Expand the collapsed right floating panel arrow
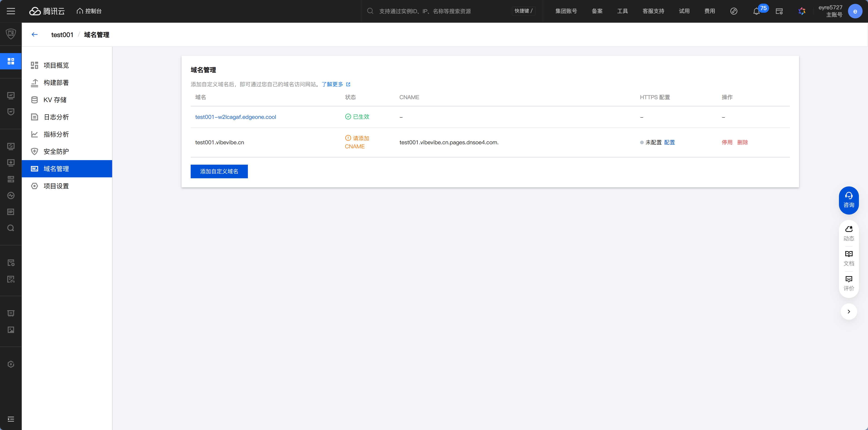The width and height of the screenshot is (868, 430). [848, 311]
